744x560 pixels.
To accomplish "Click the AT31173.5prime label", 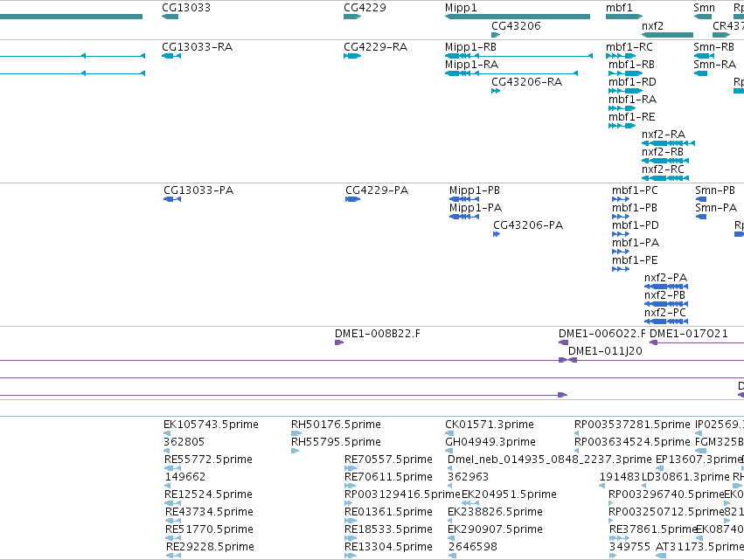I will tap(699, 547).
